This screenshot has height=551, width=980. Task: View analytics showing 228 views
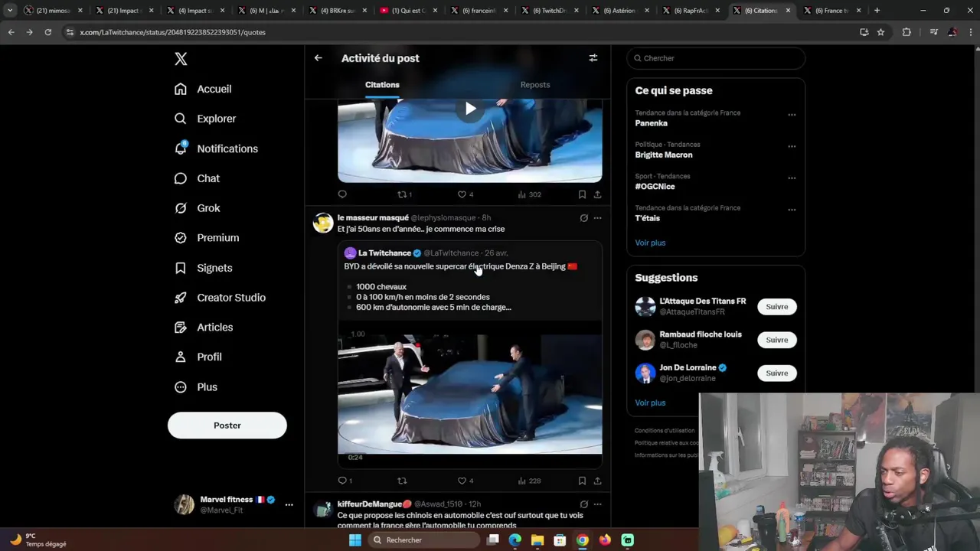(529, 481)
